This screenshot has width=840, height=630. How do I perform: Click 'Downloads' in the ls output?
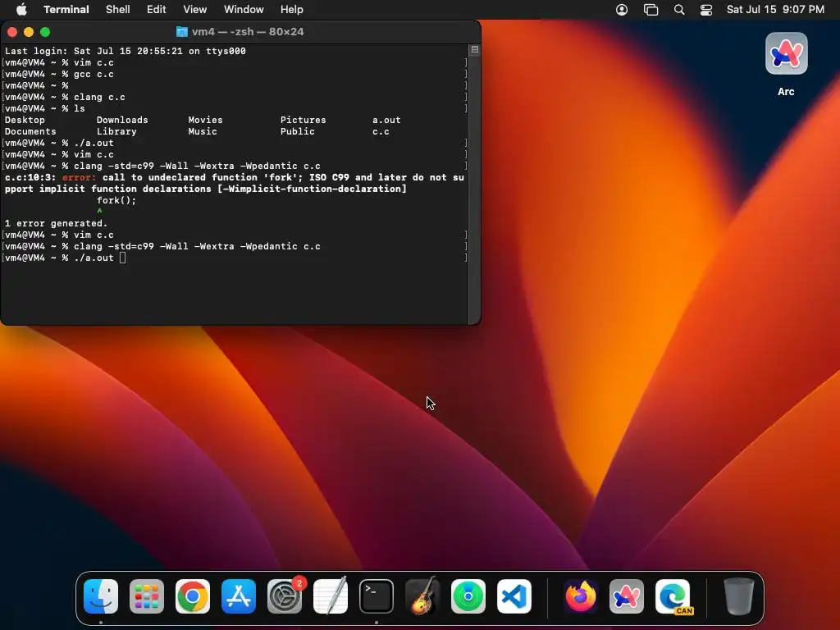pyautogui.click(x=122, y=120)
